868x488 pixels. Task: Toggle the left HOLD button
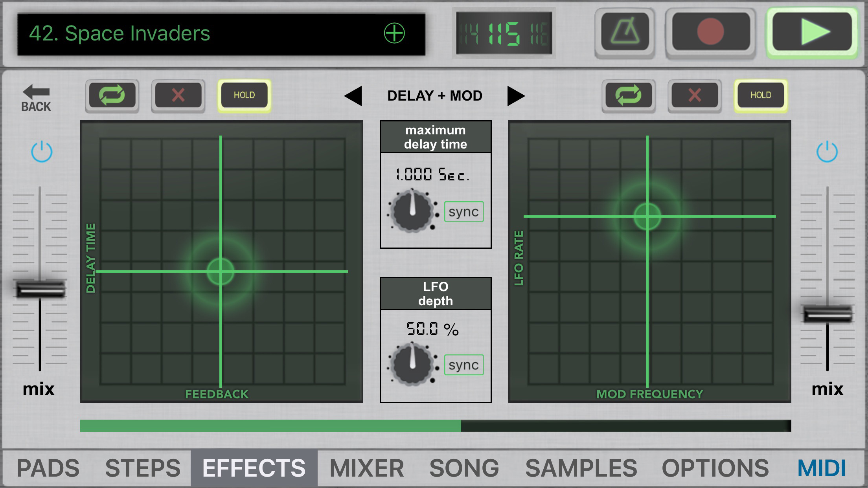tap(244, 95)
